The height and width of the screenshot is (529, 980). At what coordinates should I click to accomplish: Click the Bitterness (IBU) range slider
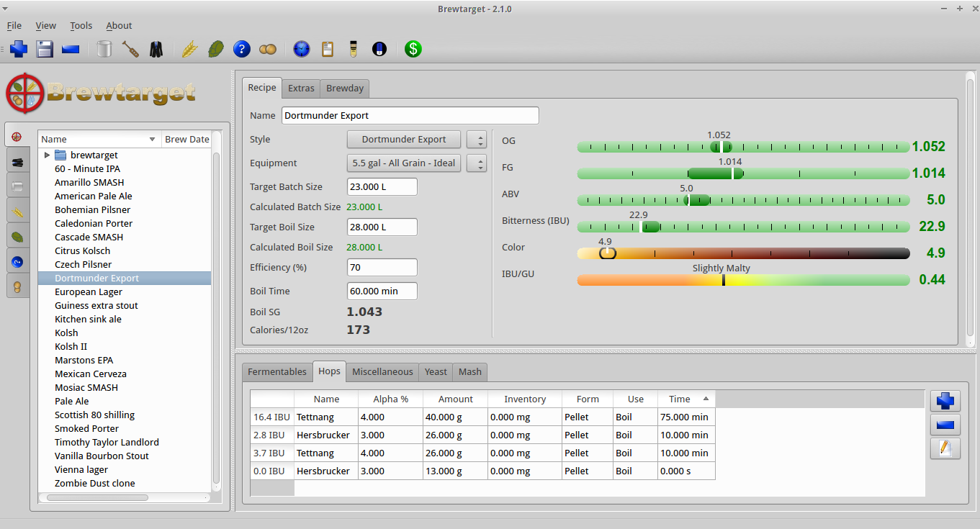(x=743, y=227)
